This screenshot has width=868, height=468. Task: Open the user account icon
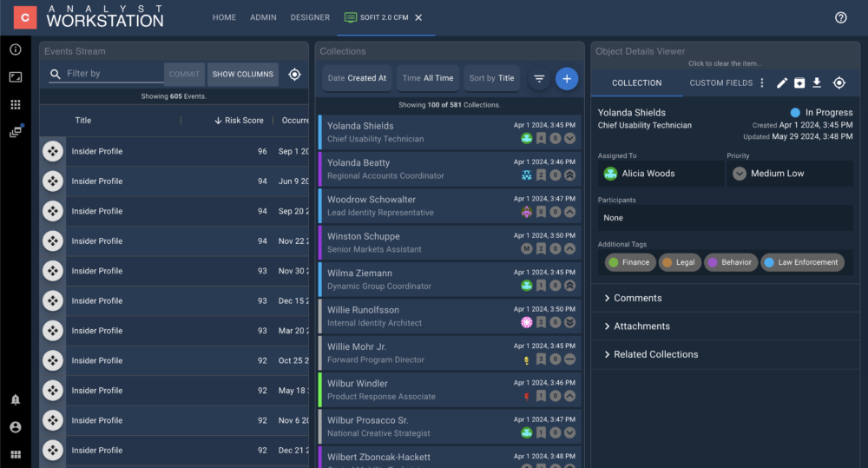coord(16,427)
